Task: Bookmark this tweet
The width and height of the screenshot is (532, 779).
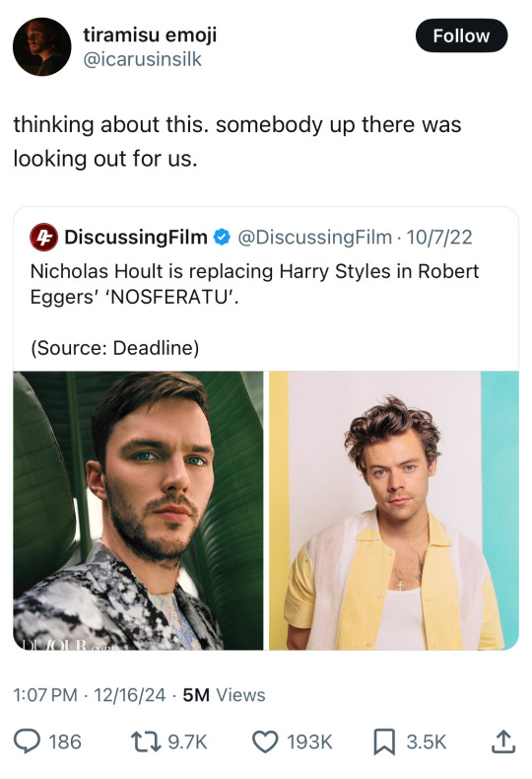Action: click(384, 742)
